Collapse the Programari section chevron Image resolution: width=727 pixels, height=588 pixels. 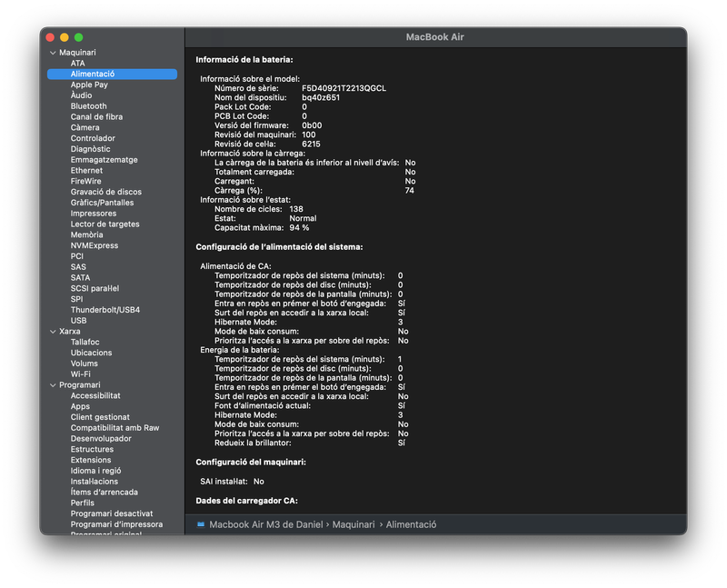53,385
